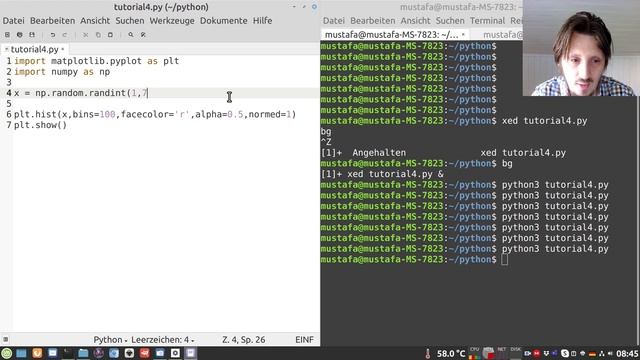This screenshot has height=360, width=640.
Task: Open the Bearbeiten menu in the terminal window
Action: (373, 20)
